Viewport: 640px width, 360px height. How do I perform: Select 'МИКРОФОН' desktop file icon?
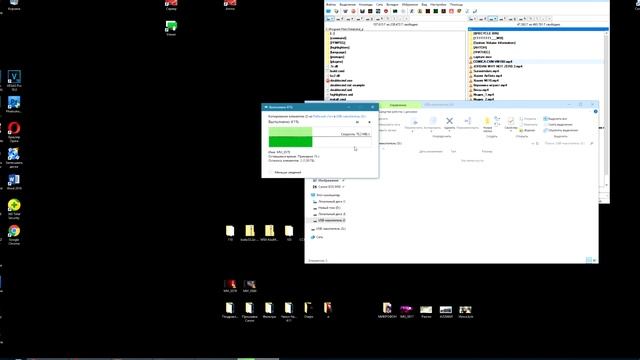[387, 310]
